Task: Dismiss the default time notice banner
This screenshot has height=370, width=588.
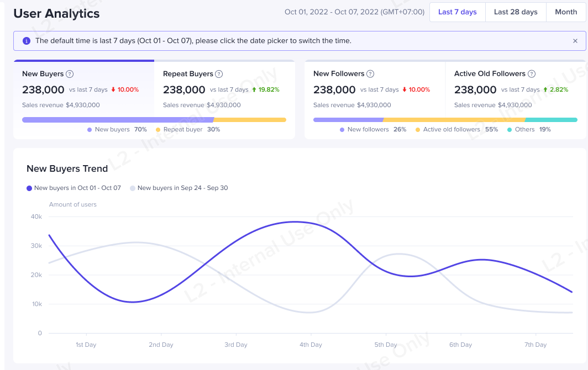Action: click(x=575, y=41)
